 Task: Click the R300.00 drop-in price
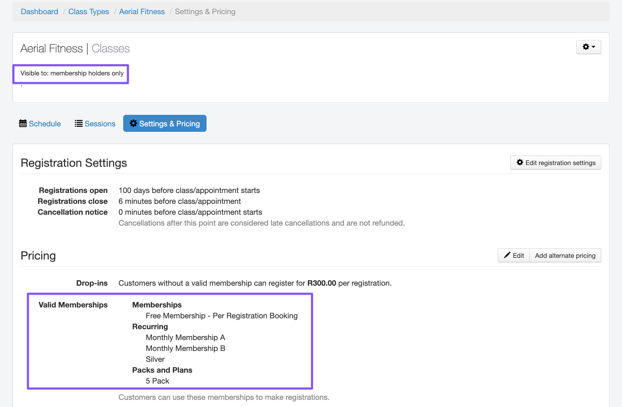click(x=321, y=283)
